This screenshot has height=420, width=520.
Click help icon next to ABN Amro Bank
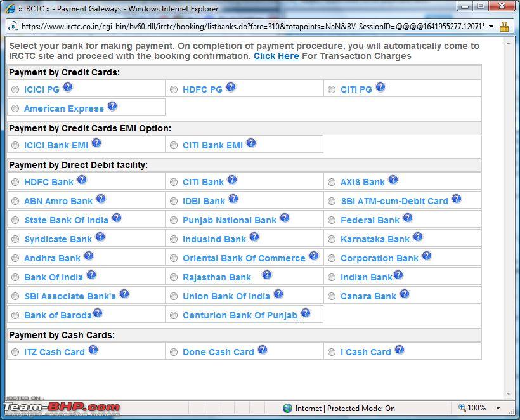101,199
